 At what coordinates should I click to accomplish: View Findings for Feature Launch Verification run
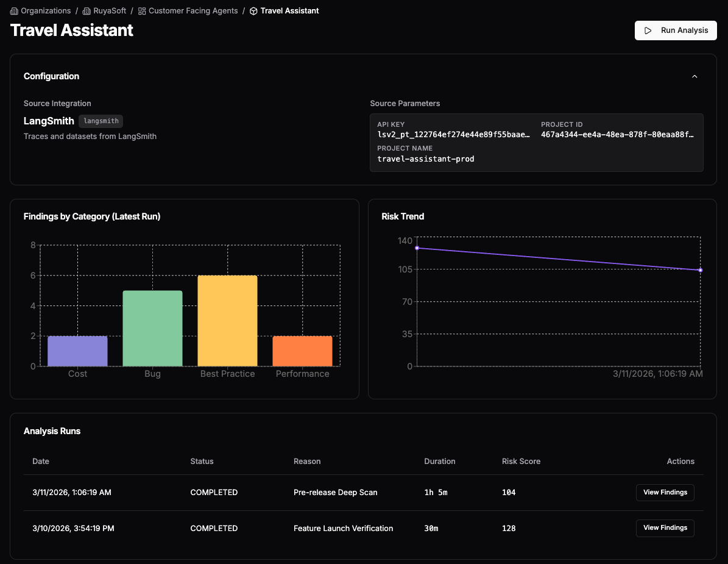pos(665,528)
